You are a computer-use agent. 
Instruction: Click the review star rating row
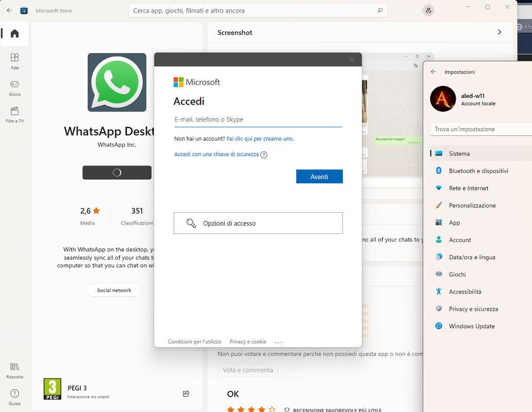pyautogui.click(x=252, y=409)
